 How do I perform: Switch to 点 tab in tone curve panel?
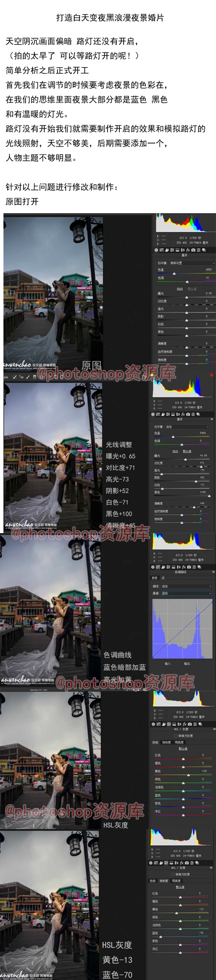tap(163, 578)
